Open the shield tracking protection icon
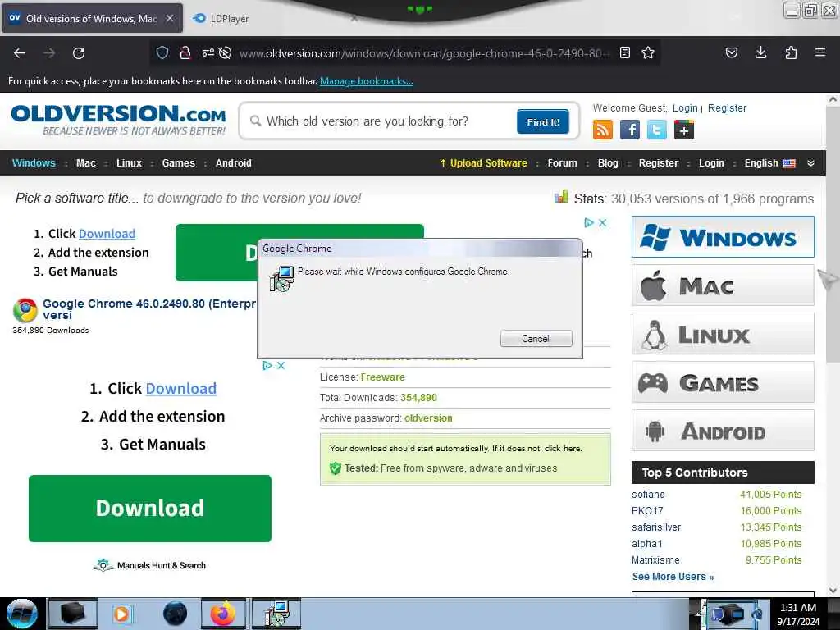Image resolution: width=840 pixels, height=630 pixels. [162, 52]
